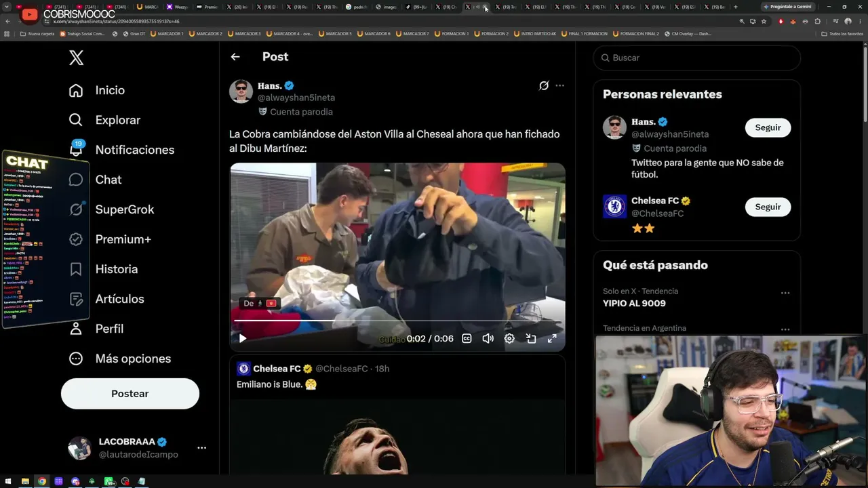Open Chelsea FC avatar in Personas relevantes
The width and height of the screenshot is (868, 488).
tap(615, 207)
